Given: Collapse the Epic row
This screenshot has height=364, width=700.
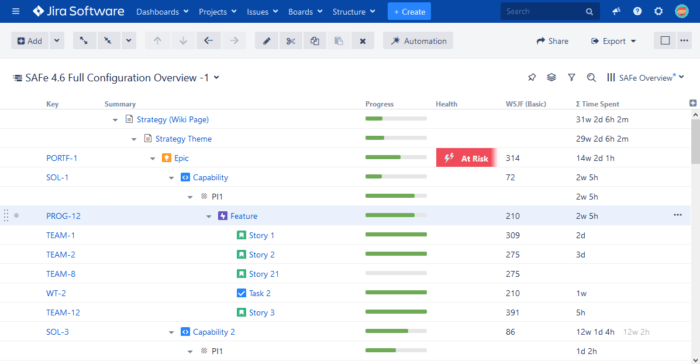Looking at the screenshot, I should tap(153, 159).
